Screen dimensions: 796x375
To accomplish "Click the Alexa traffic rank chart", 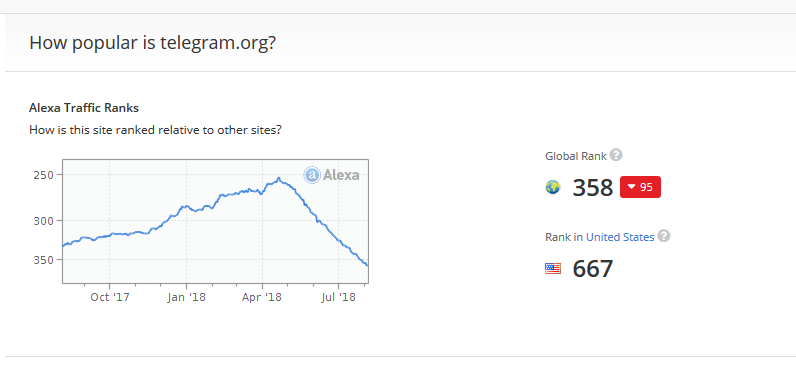I will click(215, 221).
